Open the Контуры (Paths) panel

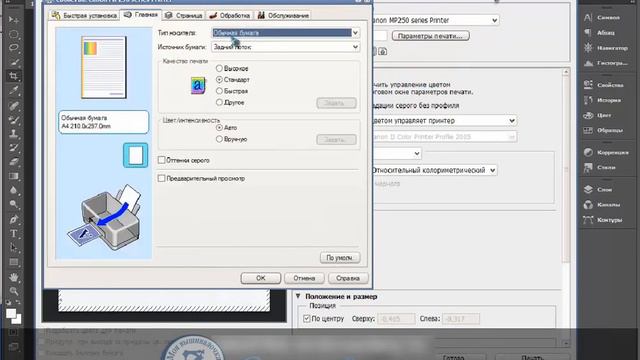(603, 220)
